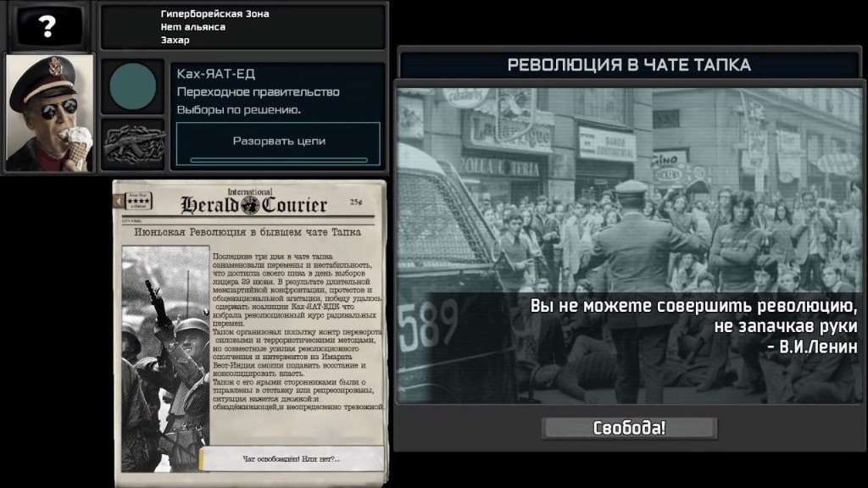This screenshot has width=868, height=488.
Task: Click the 'РЕВОЛЮЦИЯ В ЧАТЕ ТАПКА' event title
Action: tap(629, 64)
